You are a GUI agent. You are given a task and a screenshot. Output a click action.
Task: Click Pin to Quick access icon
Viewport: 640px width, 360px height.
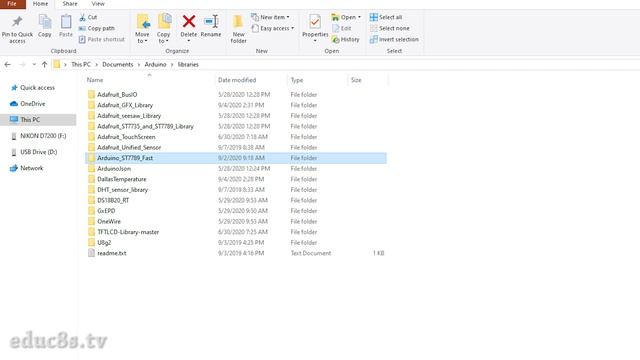(x=17, y=22)
